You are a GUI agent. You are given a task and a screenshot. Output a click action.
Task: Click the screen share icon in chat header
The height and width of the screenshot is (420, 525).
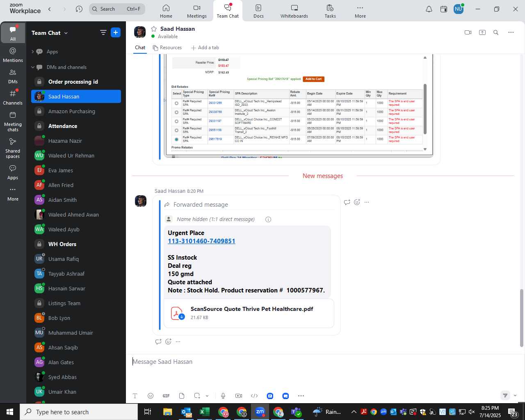[x=482, y=32]
